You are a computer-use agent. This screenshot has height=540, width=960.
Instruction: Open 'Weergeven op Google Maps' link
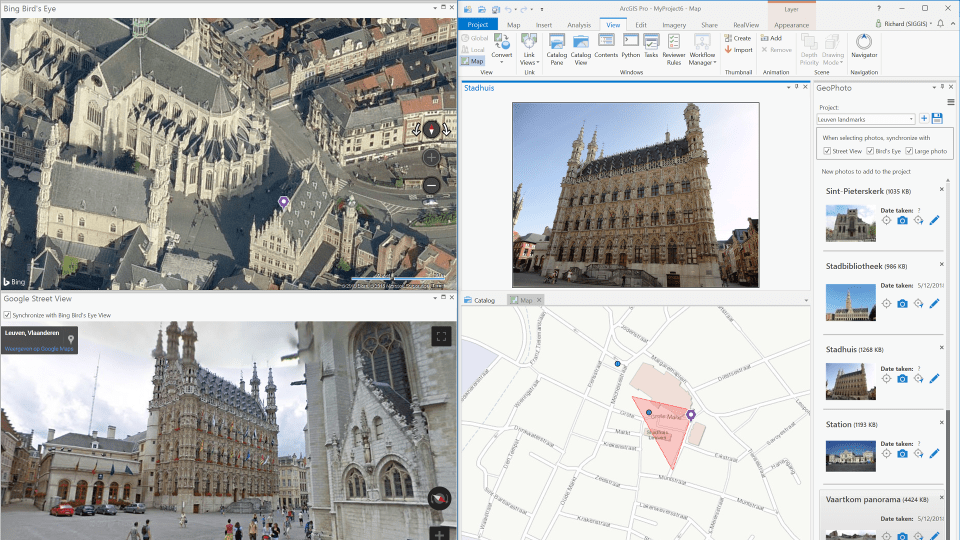39,349
